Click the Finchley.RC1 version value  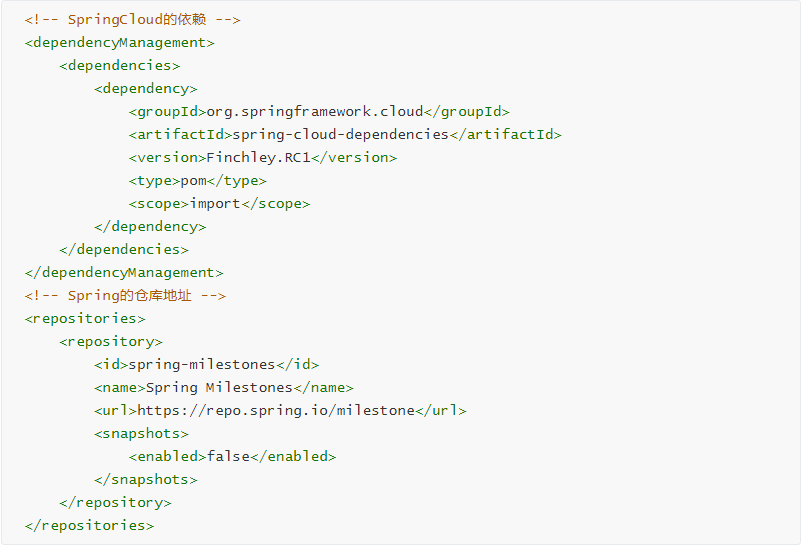(x=258, y=157)
